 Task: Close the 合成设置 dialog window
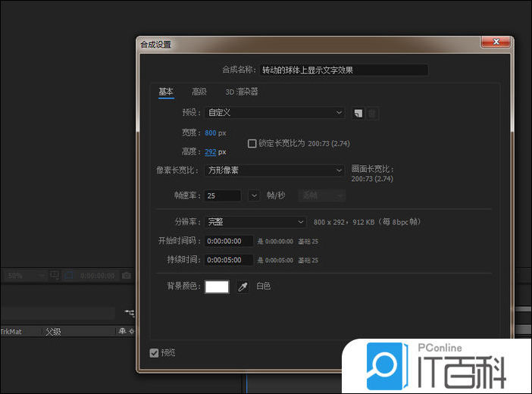[496, 42]
